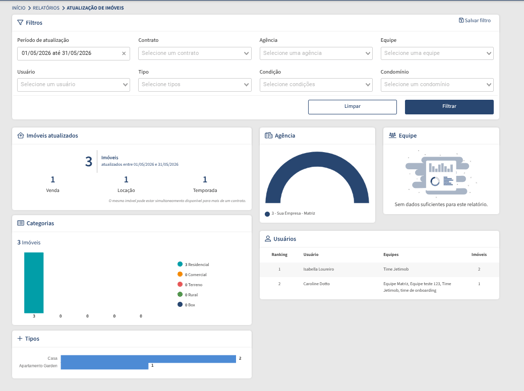Click the Salvar filtro save icon
Viewport: 524px width, 391px height.
[x=461, y=20]
